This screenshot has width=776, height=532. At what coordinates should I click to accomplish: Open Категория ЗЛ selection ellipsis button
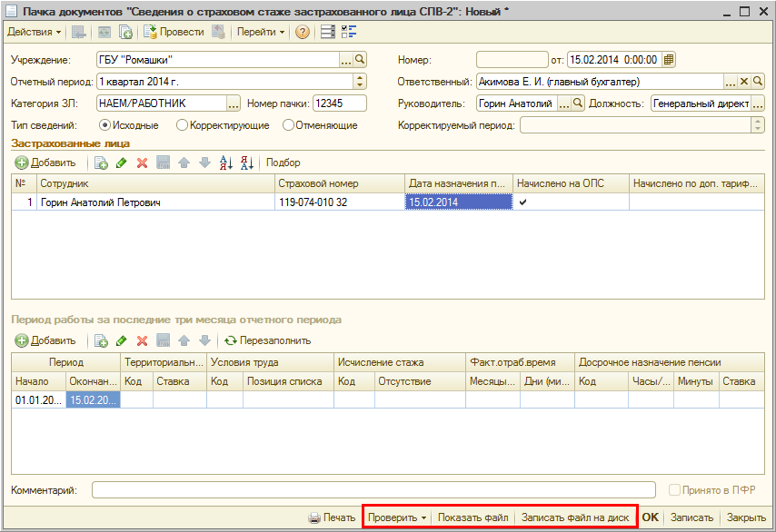234,103
